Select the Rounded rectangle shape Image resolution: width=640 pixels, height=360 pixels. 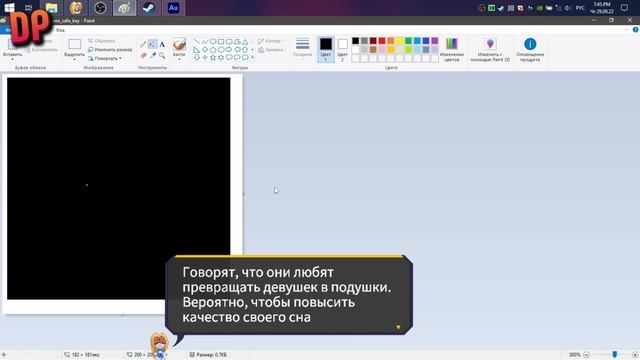point(229,42)
